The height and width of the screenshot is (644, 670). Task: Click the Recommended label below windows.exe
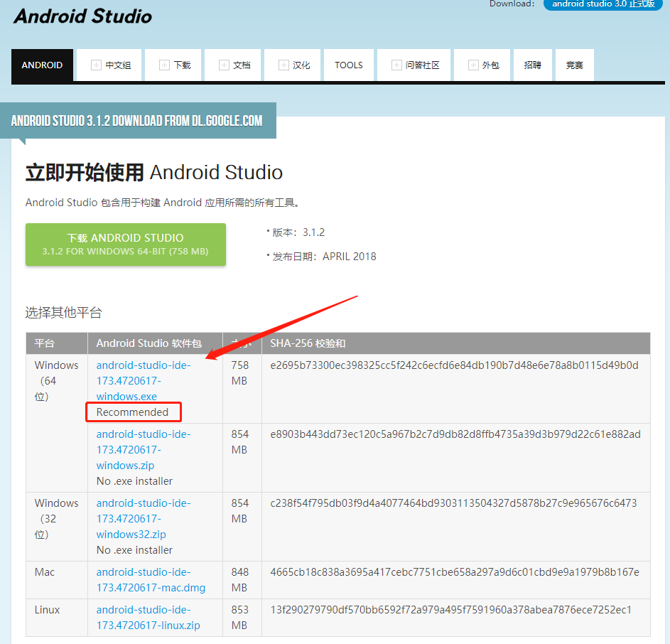point(133,412)
